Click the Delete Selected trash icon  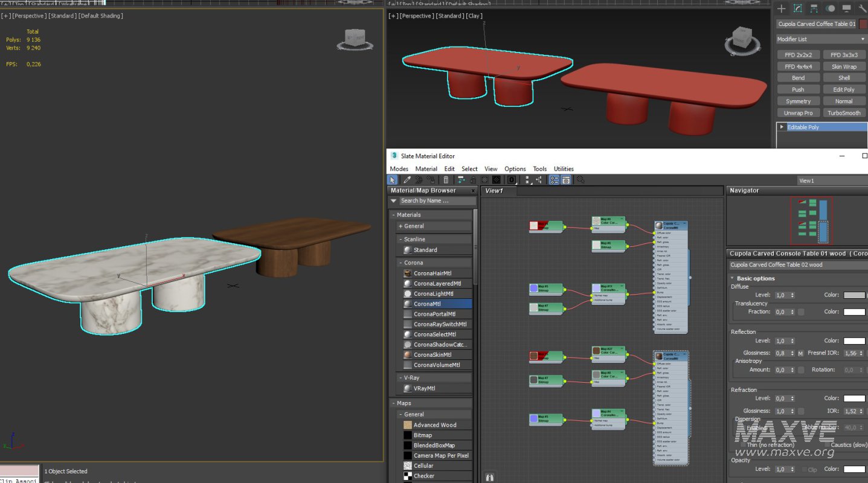[x=446, y=180]
